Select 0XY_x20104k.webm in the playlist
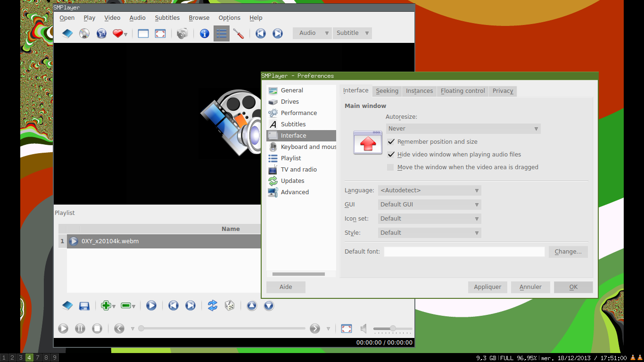 [x=164, y=241]
